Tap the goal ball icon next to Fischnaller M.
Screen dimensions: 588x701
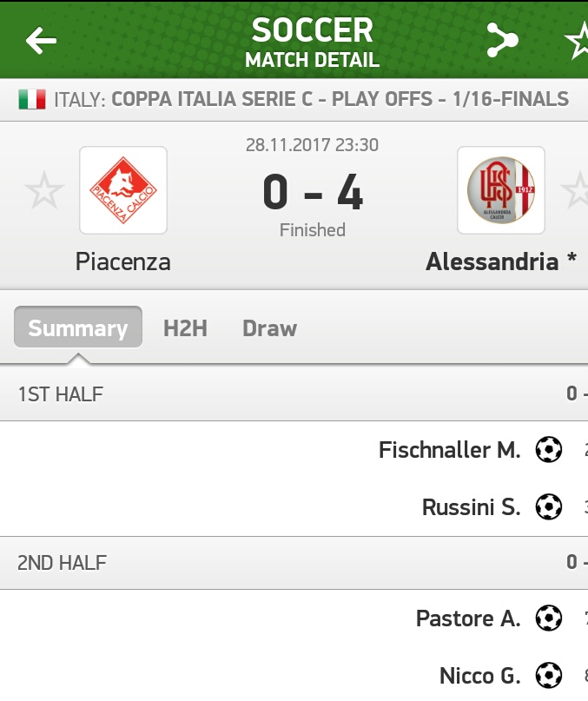tap(548, 450)
